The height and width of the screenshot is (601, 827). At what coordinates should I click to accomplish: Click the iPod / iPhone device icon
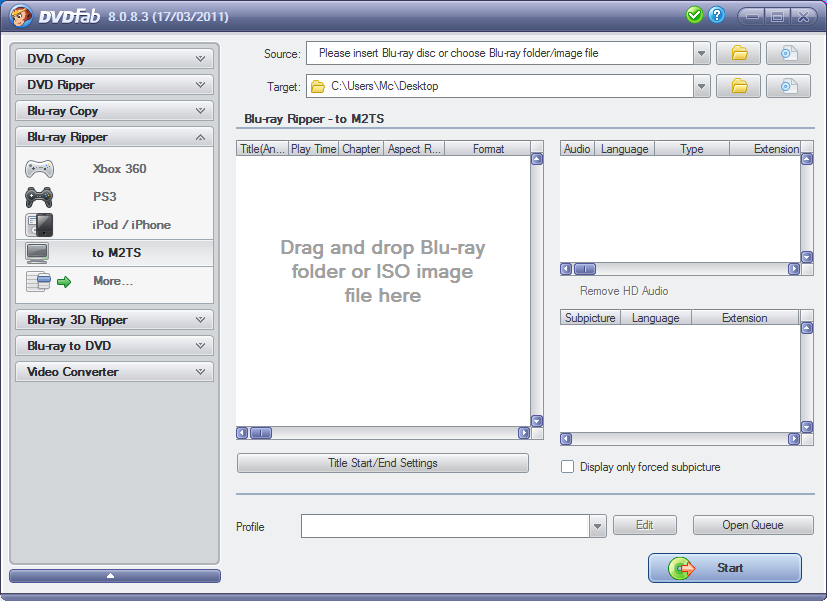(x=40, y=225)
